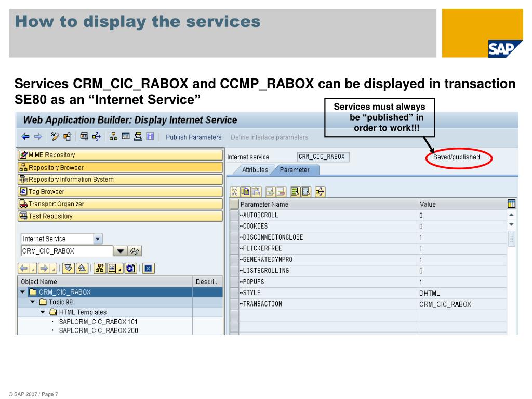Click the tree hierarchy icon in object toolbar
Image resolution: width=532 pixels, height=399 pixels.
(x=99, y=269)
